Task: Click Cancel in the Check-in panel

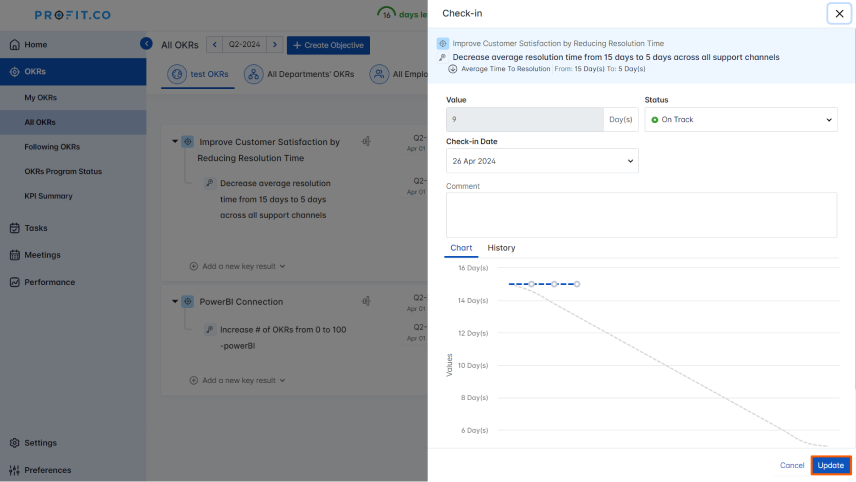Action: (792, 465)
